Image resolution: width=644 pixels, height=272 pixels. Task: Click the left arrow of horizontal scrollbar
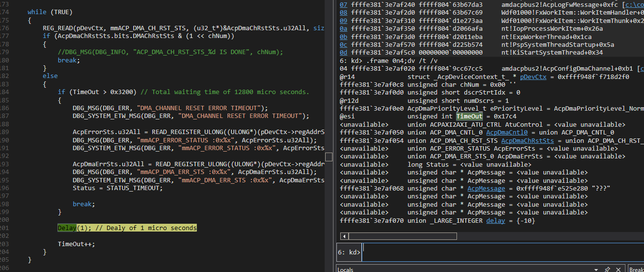point(344,236)
